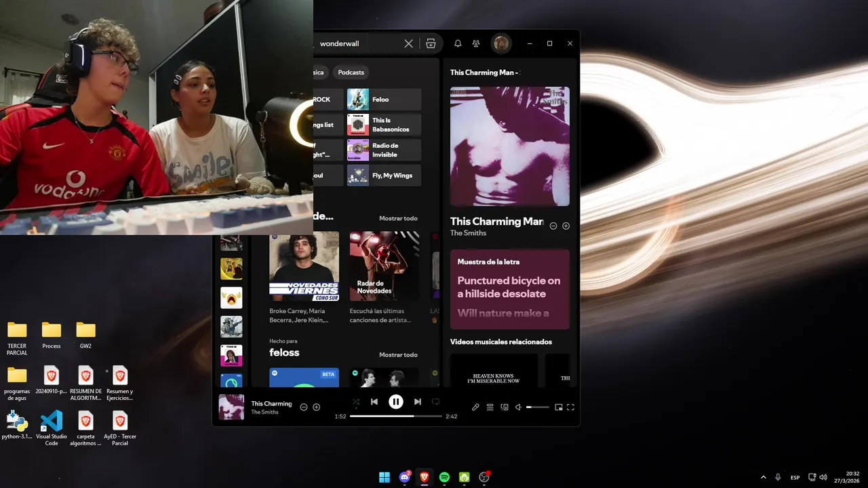Toggle lyrics microphone view
Viewport: 868px width, 488px height.
click(x=475, y=407)
